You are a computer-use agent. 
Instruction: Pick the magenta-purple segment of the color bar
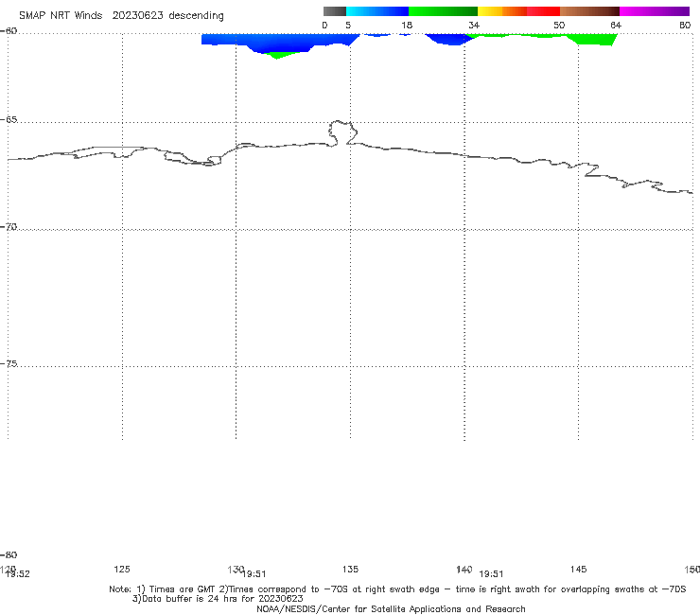655,11
